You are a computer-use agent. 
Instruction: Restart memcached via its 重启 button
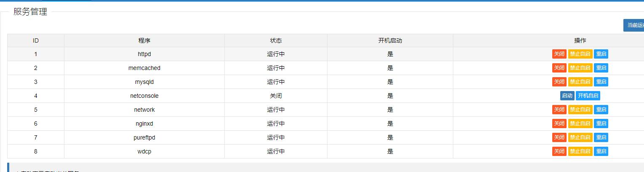(601, 68)
